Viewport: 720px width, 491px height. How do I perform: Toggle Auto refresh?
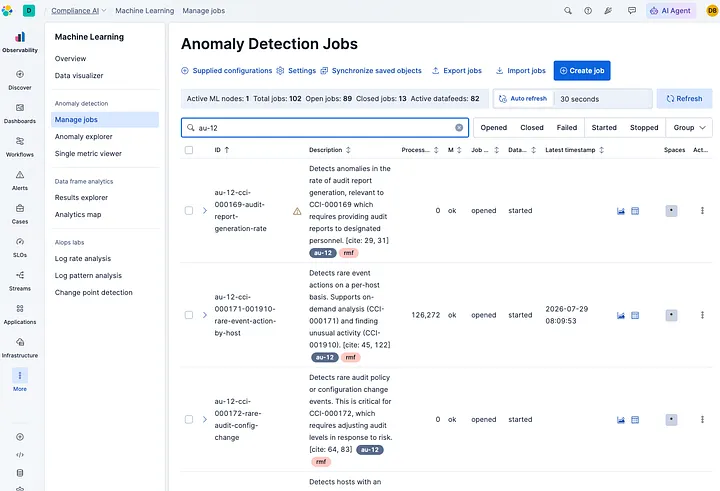523,99
